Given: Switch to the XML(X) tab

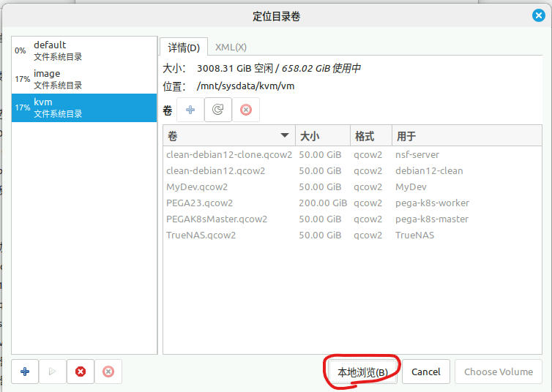Looking at the screenshot, I should click(x=231, y=47).
